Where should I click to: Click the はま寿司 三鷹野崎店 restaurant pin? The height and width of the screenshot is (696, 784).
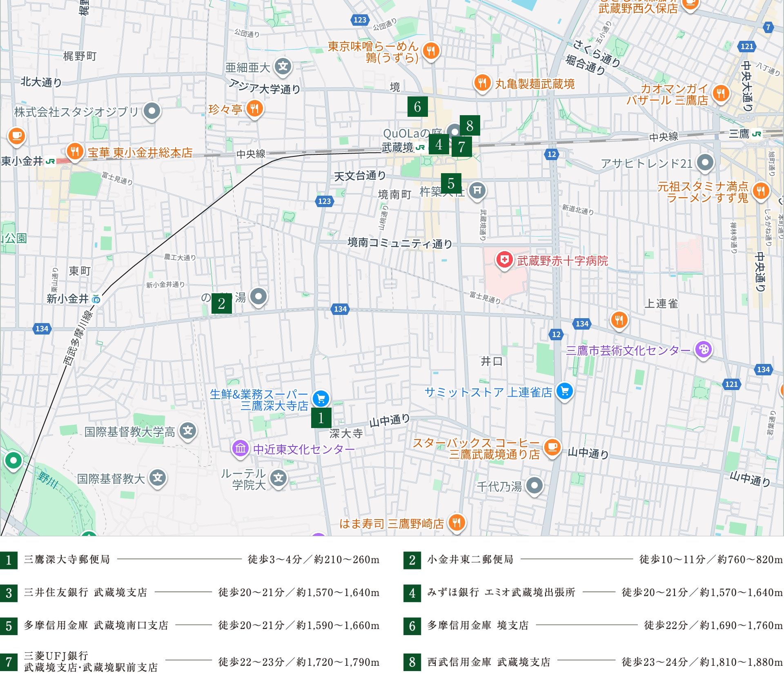click(x=457, y=522)
